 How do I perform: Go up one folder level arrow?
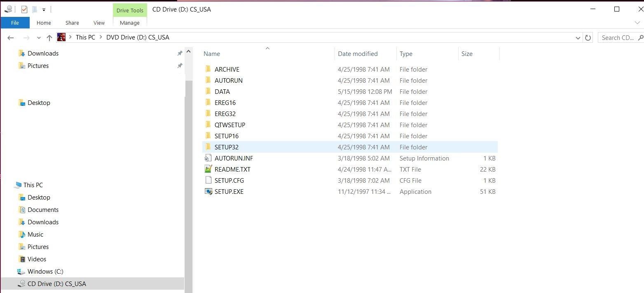click(49, 37)
